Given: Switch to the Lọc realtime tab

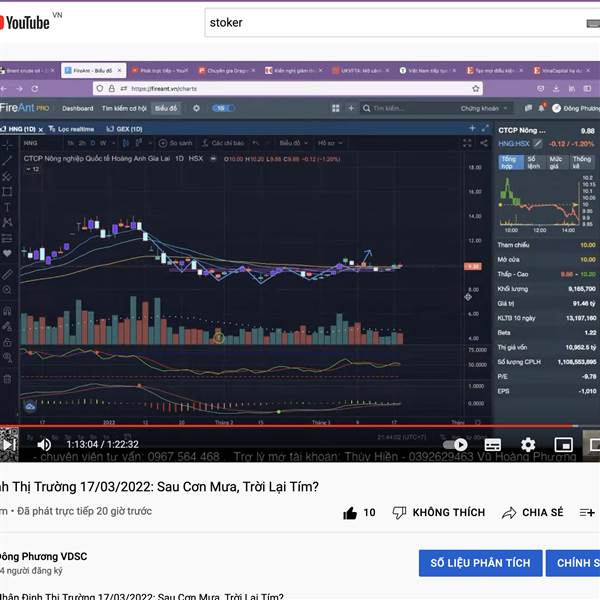Looking at the screenshot, I should coord(72,129).
